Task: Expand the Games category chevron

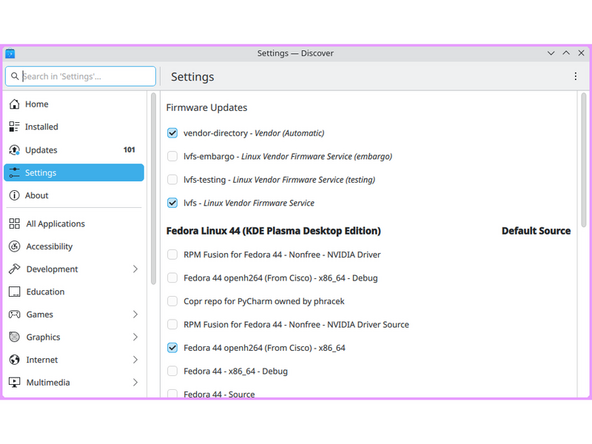Action: click(x=135, y=314)
